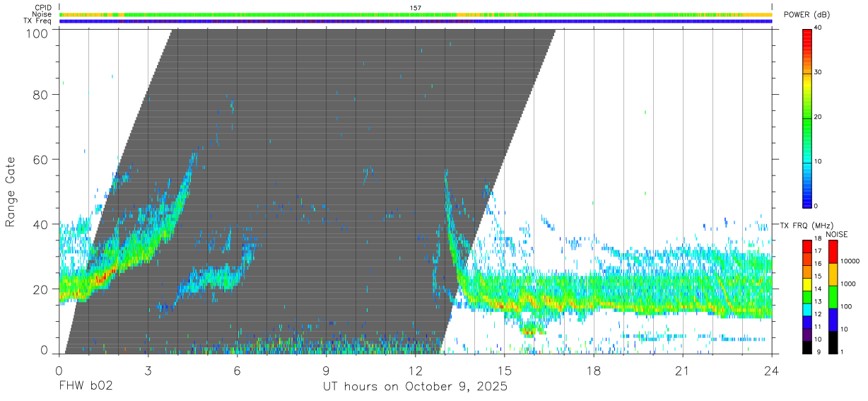Click the 21 tick on the UT hours axis

pos(683,371)
